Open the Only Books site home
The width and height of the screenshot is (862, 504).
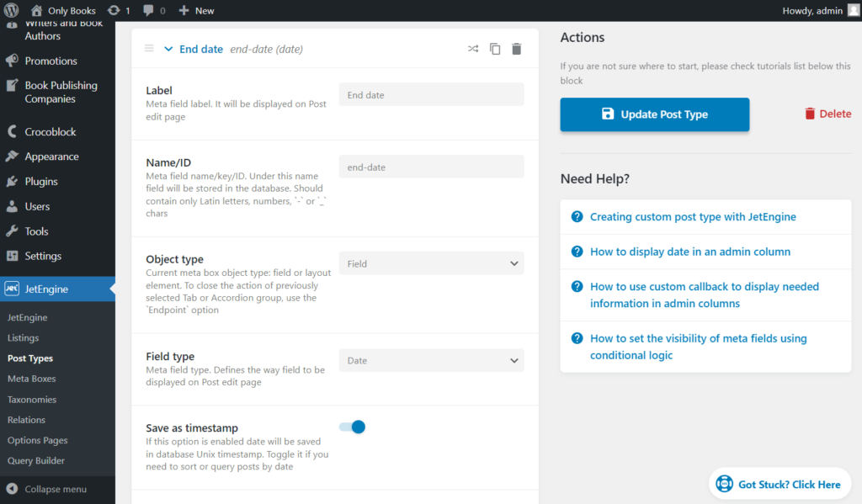63,10
